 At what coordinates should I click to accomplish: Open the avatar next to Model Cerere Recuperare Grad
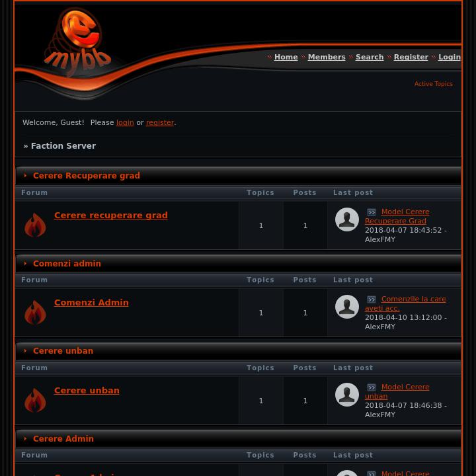pyautogui.click(x=347, y=219)
